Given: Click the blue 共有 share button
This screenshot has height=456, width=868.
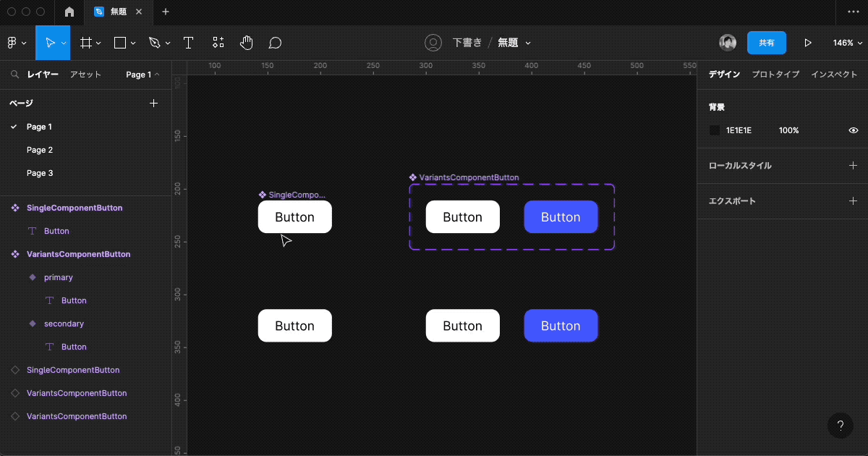Looking at the screenshot, I should [766, 43].
